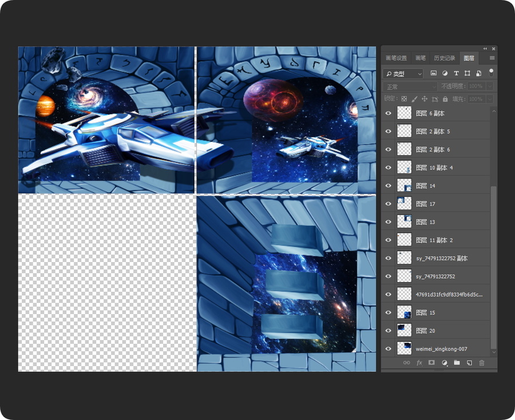
Task: Expand the 填充 slider arrow
Action: point(490,99)
